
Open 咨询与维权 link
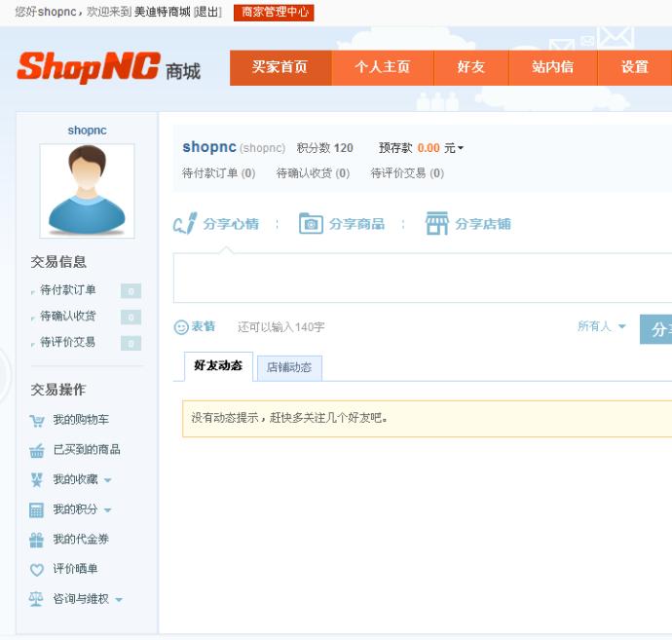pyautogui.click(x=81, y=599)
